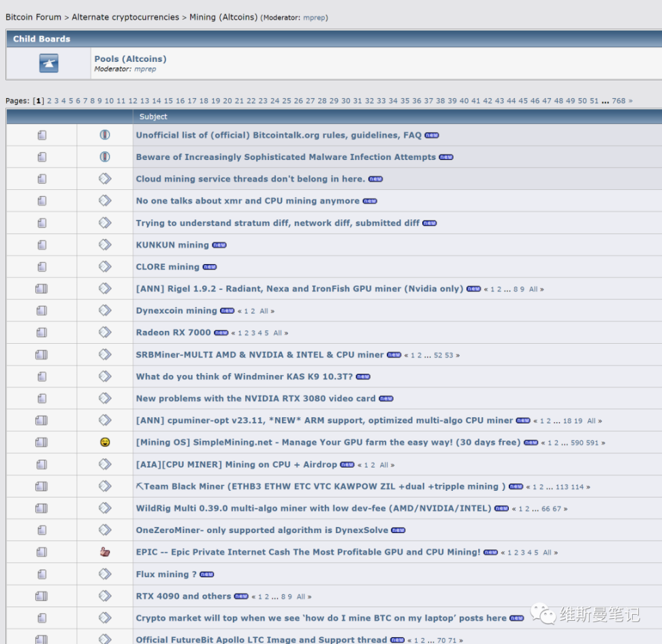Jump to last page 768

tap(618, 101)
